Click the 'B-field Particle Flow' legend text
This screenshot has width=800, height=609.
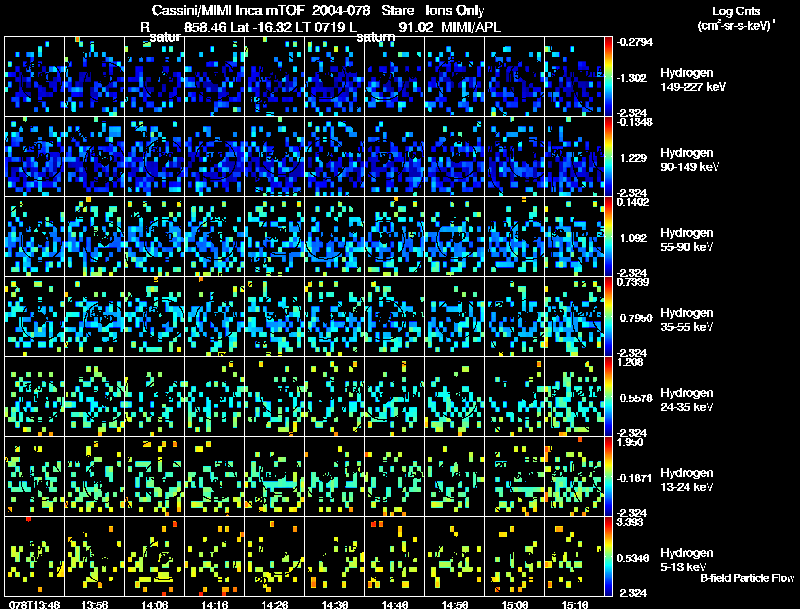[x=747, y=578]
